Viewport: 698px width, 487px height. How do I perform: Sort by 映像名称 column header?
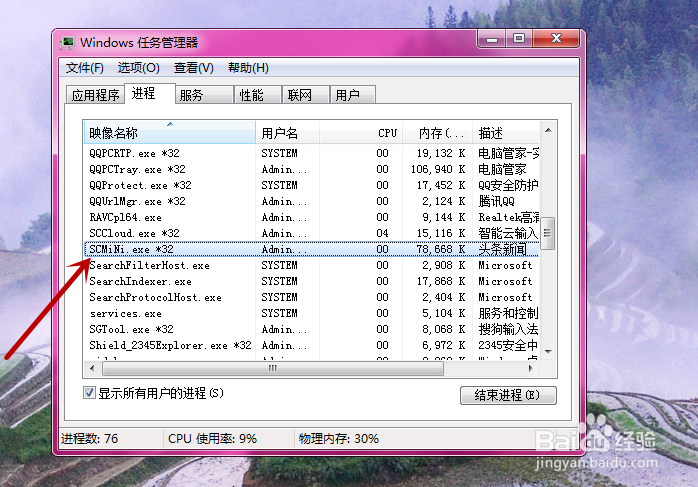click(x=170, y=133)
